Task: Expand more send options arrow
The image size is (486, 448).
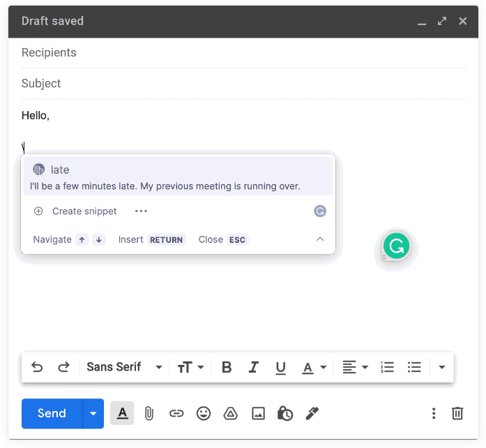Action: 93,413
